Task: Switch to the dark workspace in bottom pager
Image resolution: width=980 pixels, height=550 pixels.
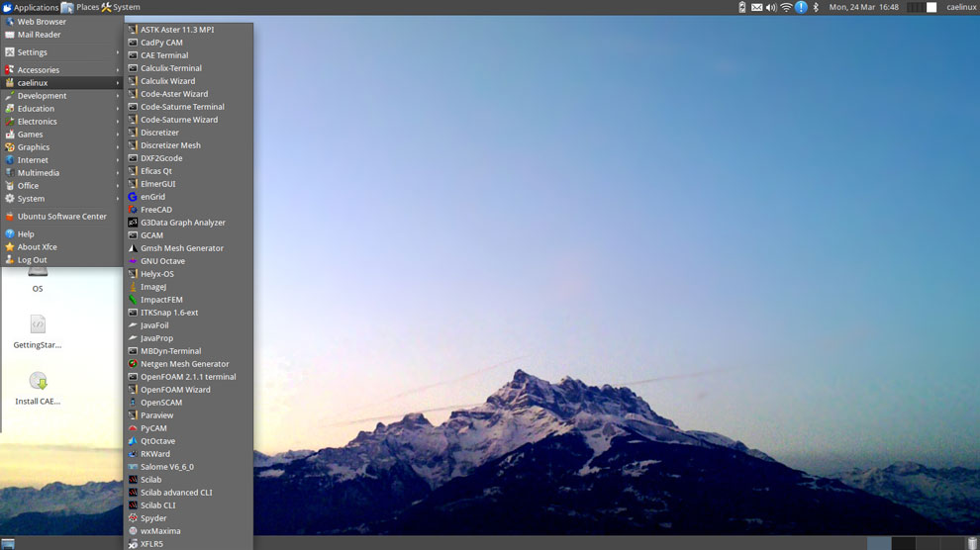Action: 903,544
